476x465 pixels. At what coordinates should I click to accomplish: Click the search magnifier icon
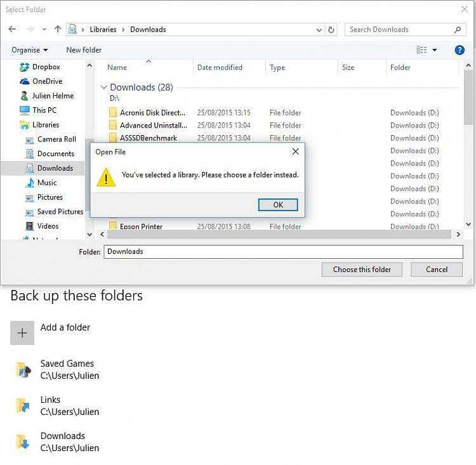pos(457,29)
